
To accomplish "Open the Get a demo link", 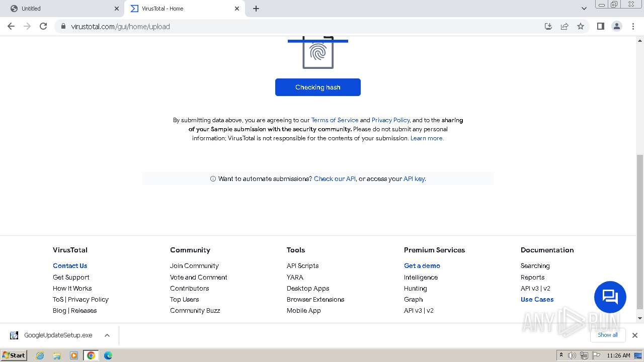I will (x=422, y=265).
